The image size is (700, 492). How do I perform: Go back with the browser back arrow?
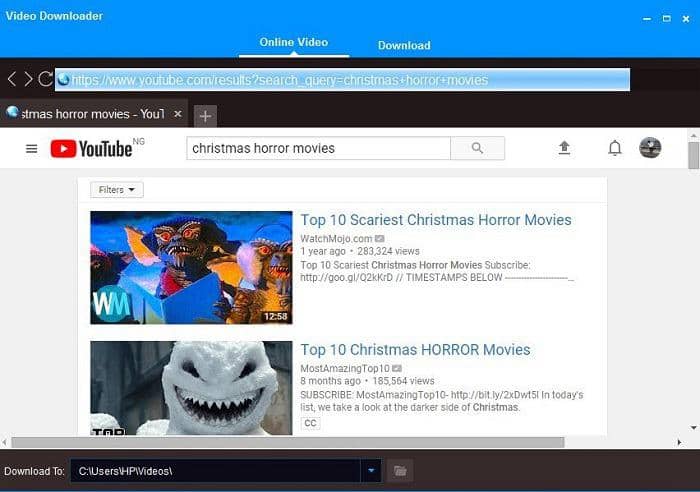click(12, 79)
